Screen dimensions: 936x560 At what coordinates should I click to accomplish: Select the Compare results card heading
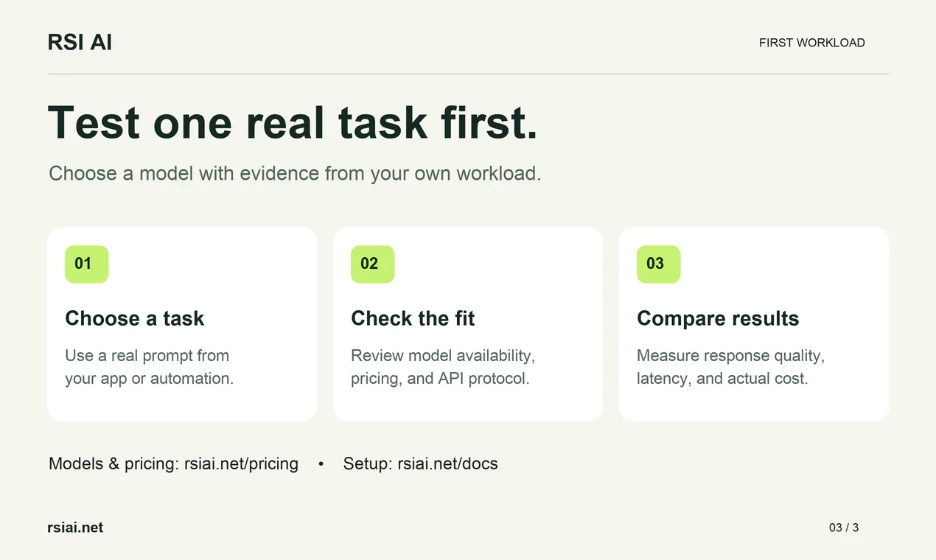(718, 318)
